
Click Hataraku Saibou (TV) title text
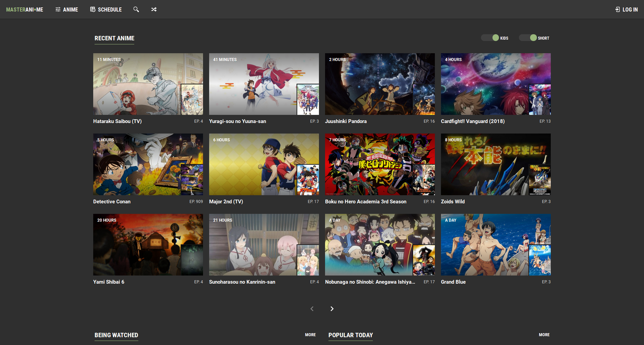click(x=117, y=121)
